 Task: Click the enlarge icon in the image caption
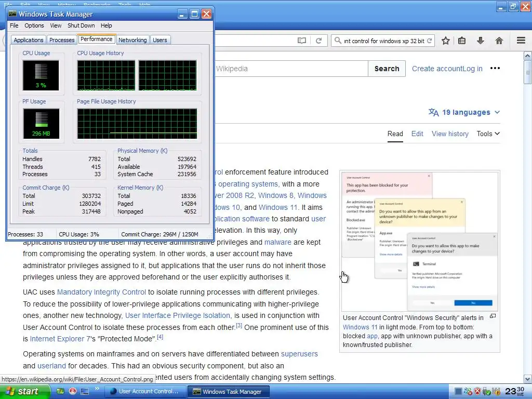493,316
